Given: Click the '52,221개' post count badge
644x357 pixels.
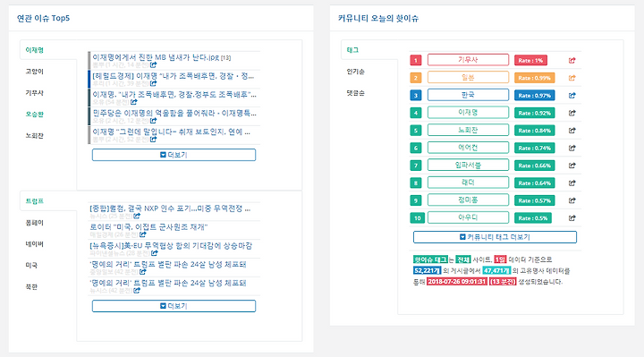Looking at the screenshot, I should (x=428, y=271).
